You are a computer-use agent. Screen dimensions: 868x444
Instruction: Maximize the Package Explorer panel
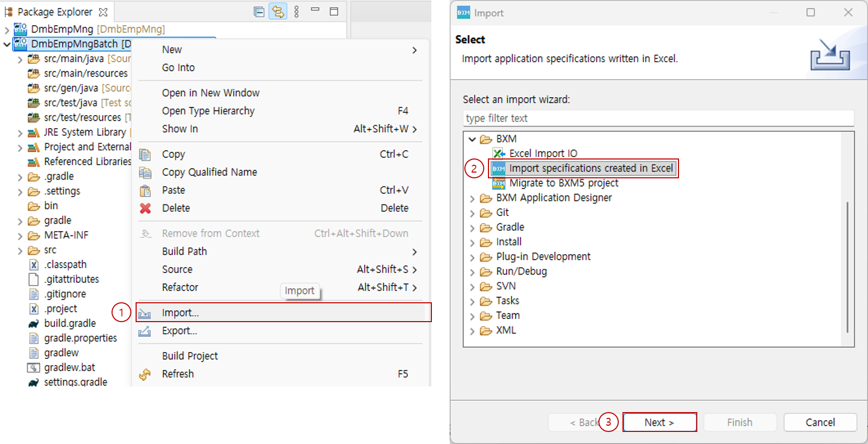click(334, 12)
